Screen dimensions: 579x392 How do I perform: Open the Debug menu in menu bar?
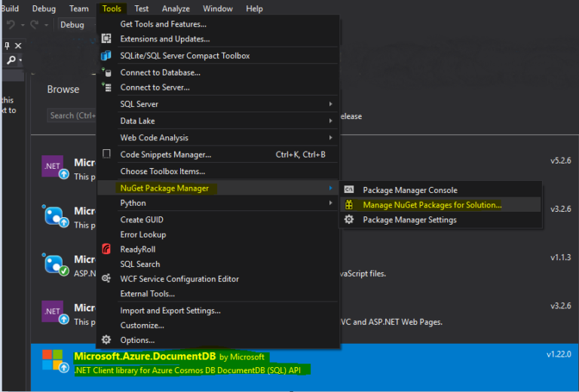(x=44, y=8)
